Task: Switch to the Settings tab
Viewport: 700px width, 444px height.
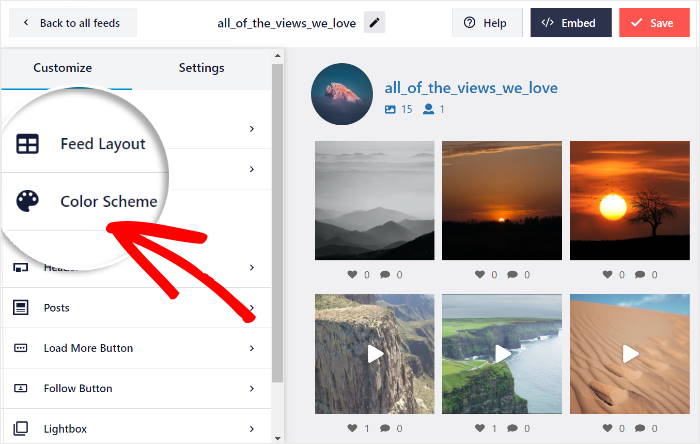Action: click(201, 68)
